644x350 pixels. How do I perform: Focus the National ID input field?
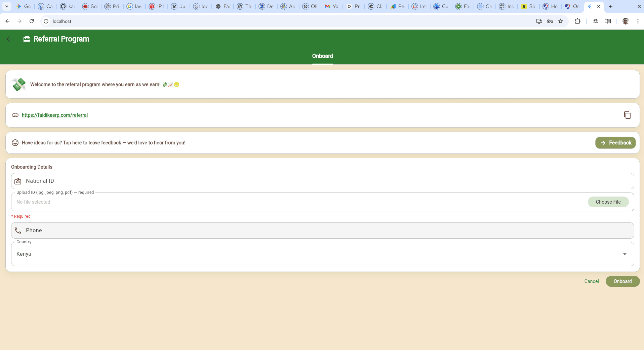point(323,181)
